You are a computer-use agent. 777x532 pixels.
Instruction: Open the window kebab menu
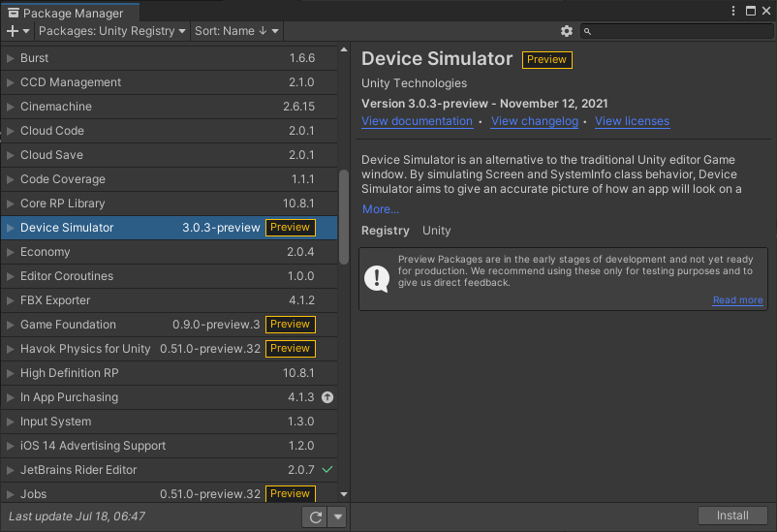tap(733, 11)
